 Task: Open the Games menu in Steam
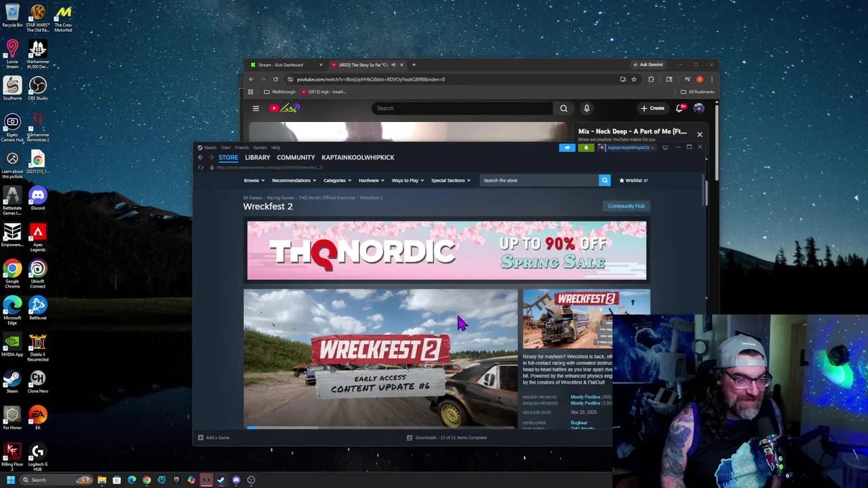tap(260, 147)
